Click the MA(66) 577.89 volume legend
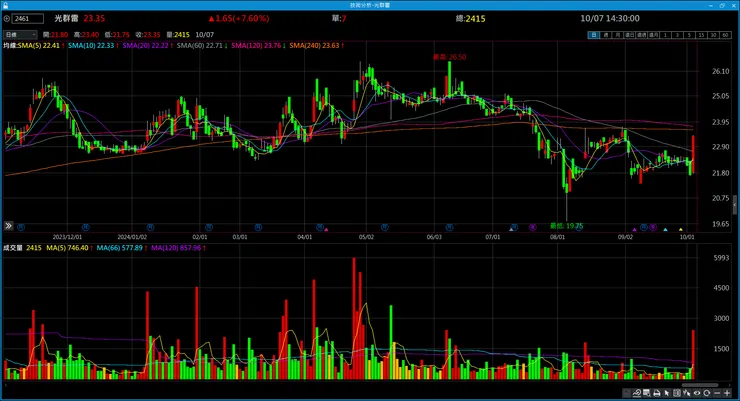This screenshot has height=401, width=740. click(x=120, y=248)
